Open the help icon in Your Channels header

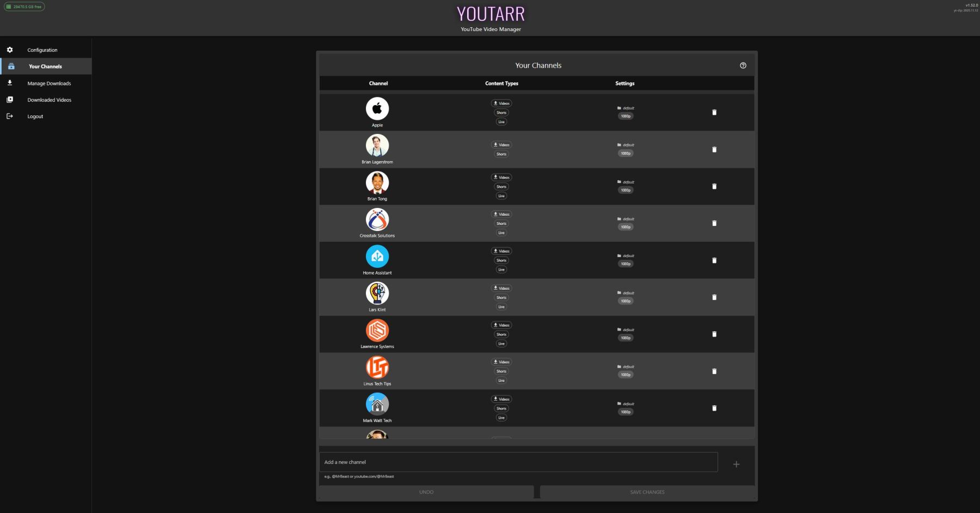(x=743, y=65)
